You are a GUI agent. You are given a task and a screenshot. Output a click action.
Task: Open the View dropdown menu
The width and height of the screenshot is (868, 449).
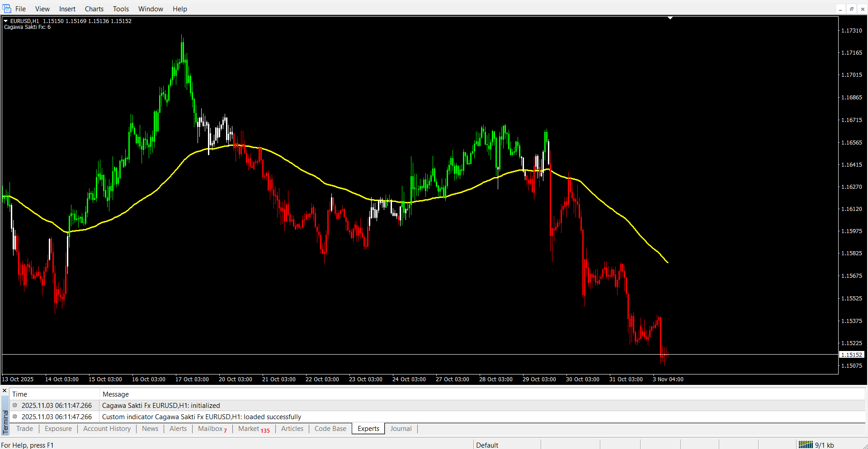coord(42,9)
